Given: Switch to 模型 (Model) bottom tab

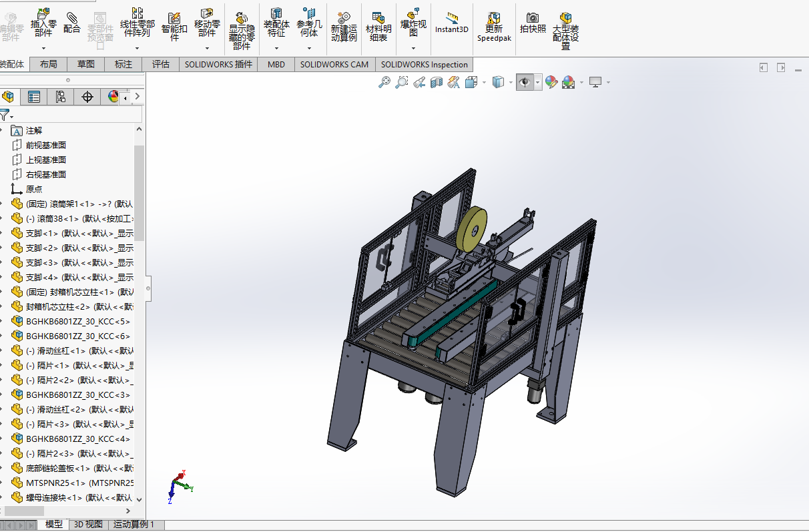Looking at the screenshot, I should pos(54,525).
